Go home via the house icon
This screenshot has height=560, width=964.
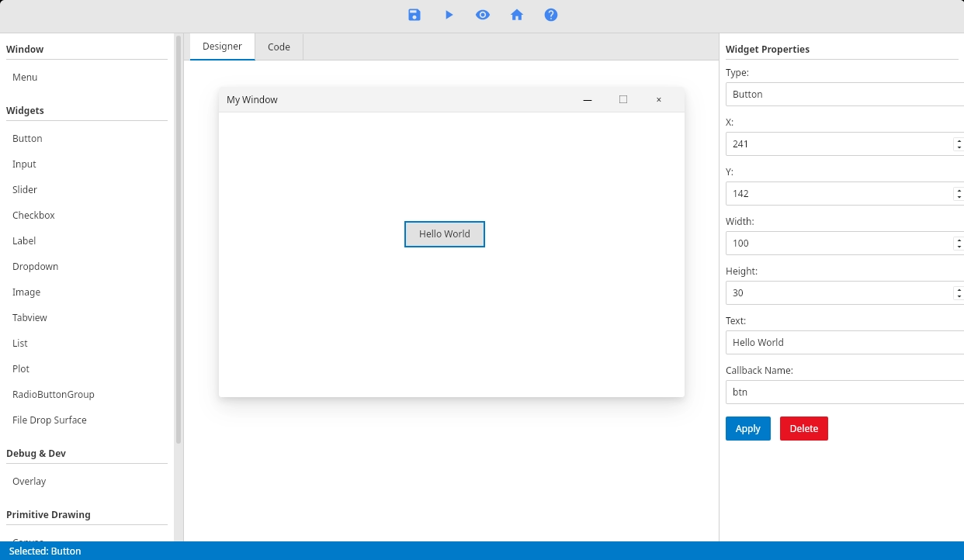tap(517, 15)
